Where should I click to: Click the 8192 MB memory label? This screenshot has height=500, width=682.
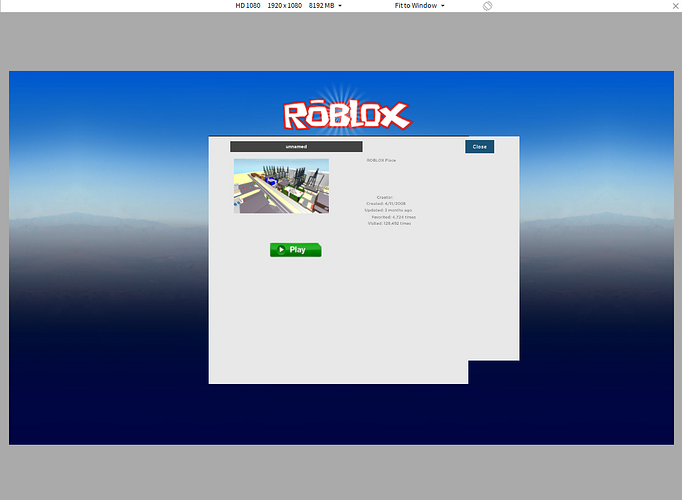tap(321, 6)
